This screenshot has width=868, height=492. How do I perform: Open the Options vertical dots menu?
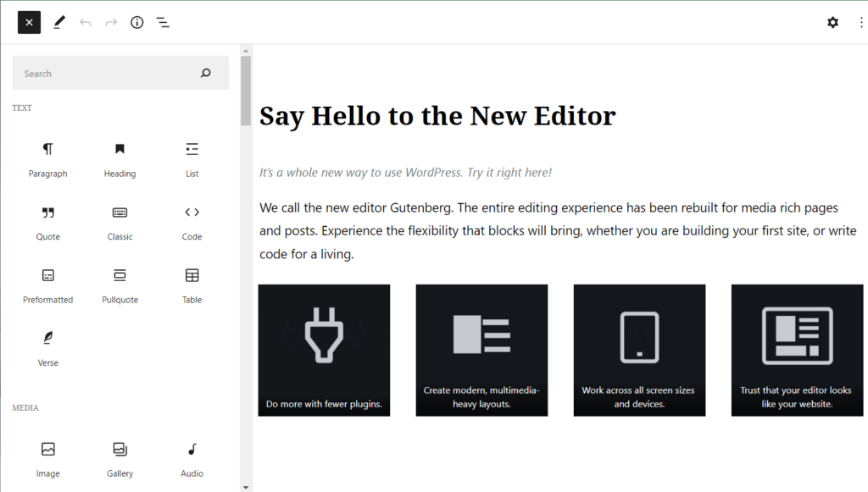point(861,22)
